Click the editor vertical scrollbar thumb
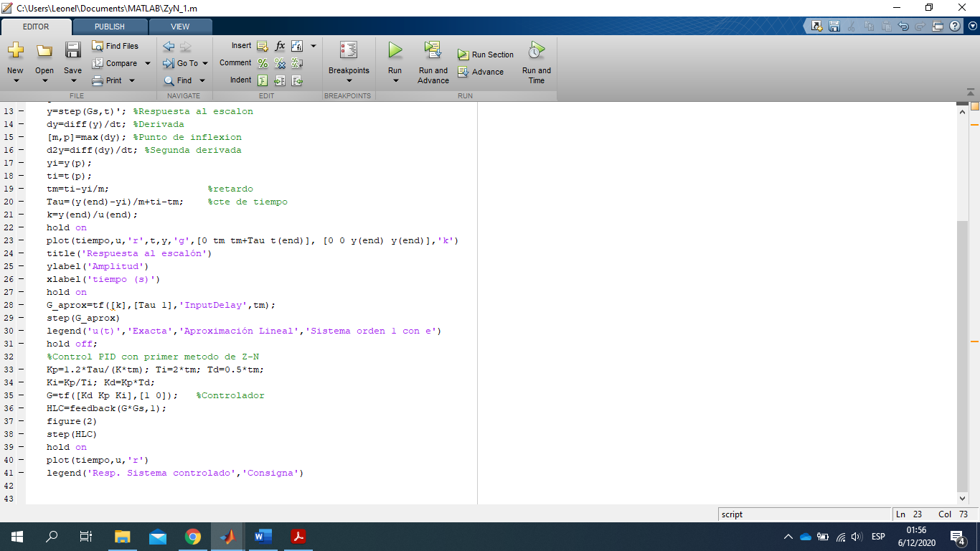Screen dimensions: 980x551 click(x=962, y=355)
